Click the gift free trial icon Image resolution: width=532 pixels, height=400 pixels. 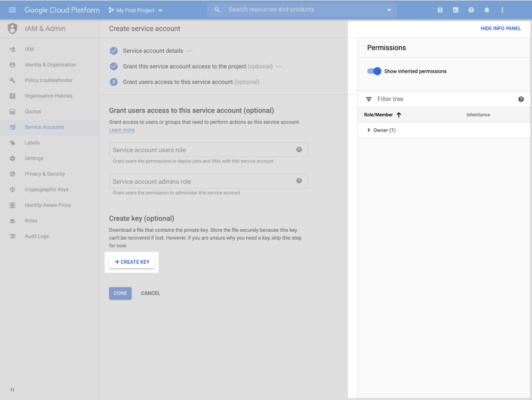coord(440,10)
